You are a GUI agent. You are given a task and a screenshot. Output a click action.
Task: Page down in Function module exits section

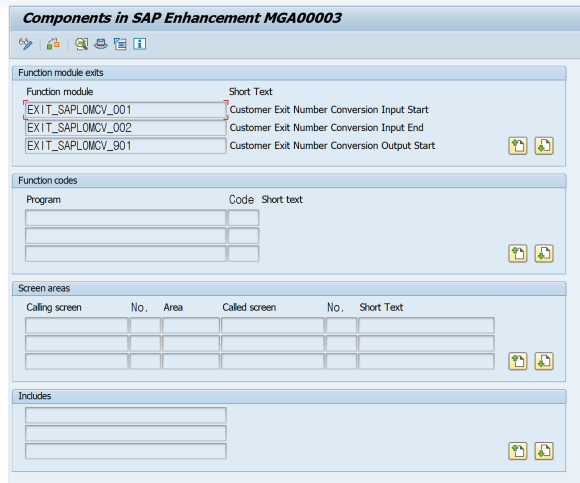coord(544,146)
